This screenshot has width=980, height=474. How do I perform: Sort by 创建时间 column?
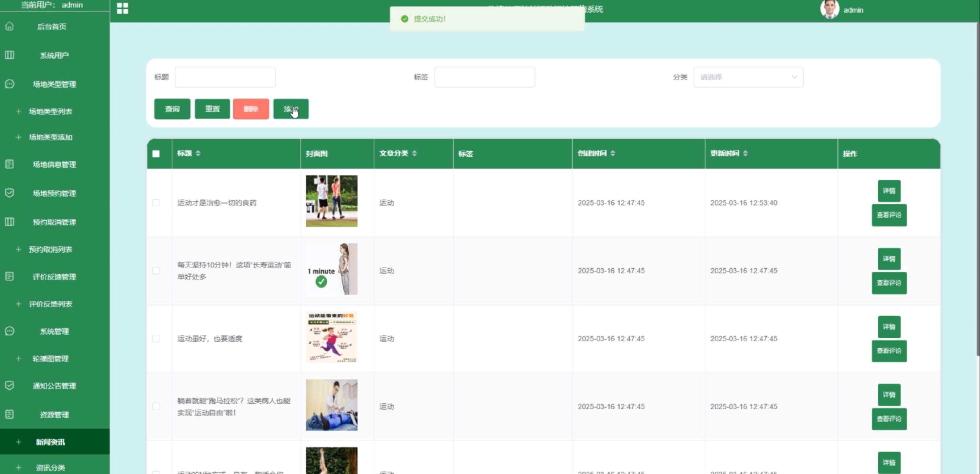pos(612,154)
